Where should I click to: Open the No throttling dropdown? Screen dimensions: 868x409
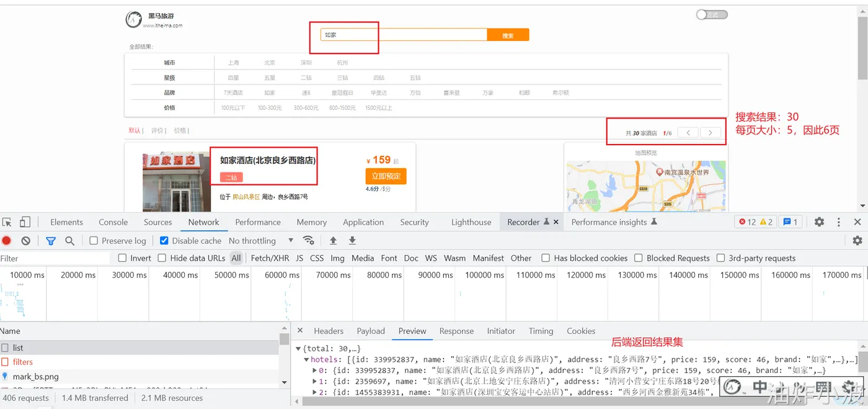[260, 241]
